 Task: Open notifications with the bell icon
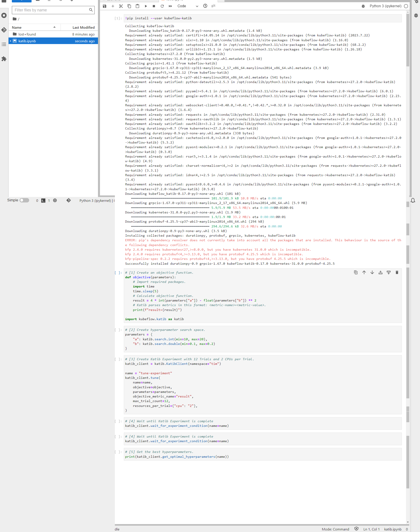[x=413, y=200]
